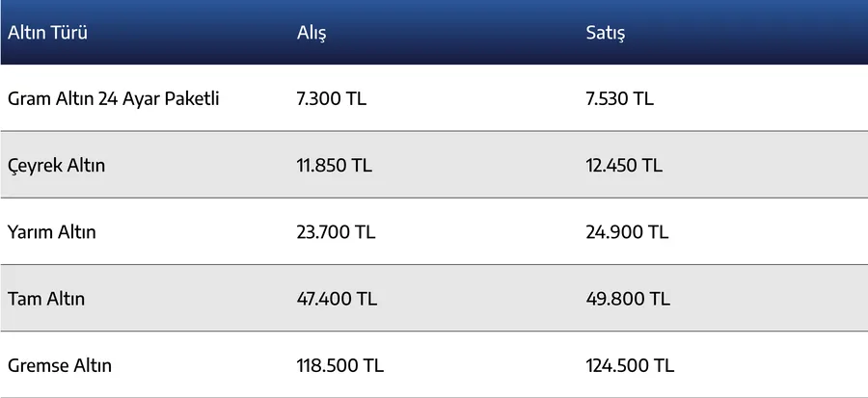Click the 118.500 TL buying price
Viewport: 868px width, 398px height.
point(340,366)
